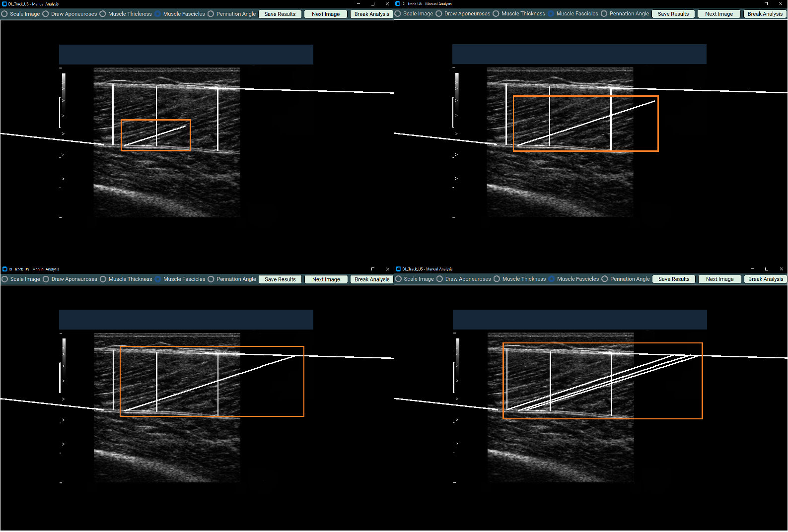Click Save Results in top-left window
The width and height of the screenshot is (788, 532).
pos(280,14)
